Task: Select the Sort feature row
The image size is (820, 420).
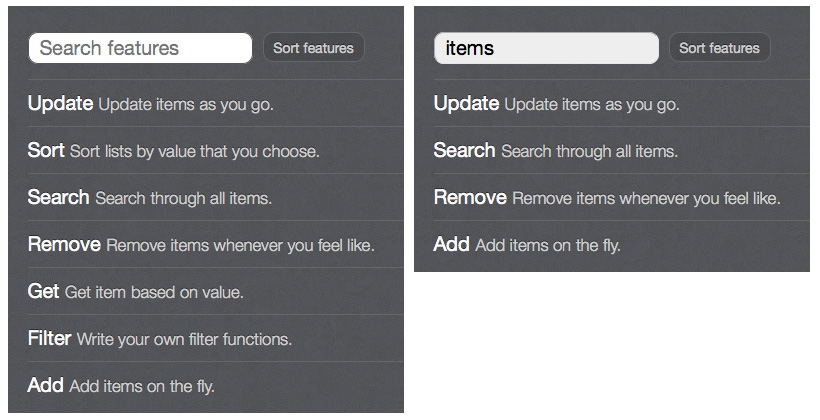Action: pyautogui.click(x=215, y=151)
